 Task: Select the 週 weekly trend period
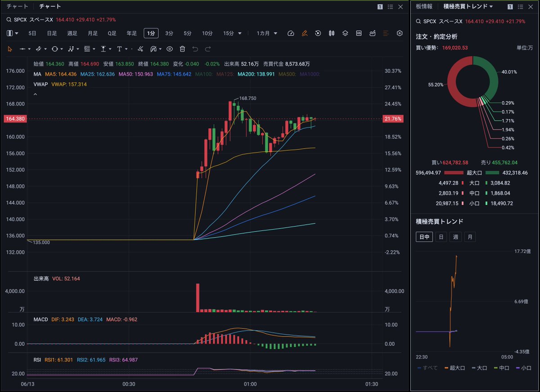(x=455, y=237)
